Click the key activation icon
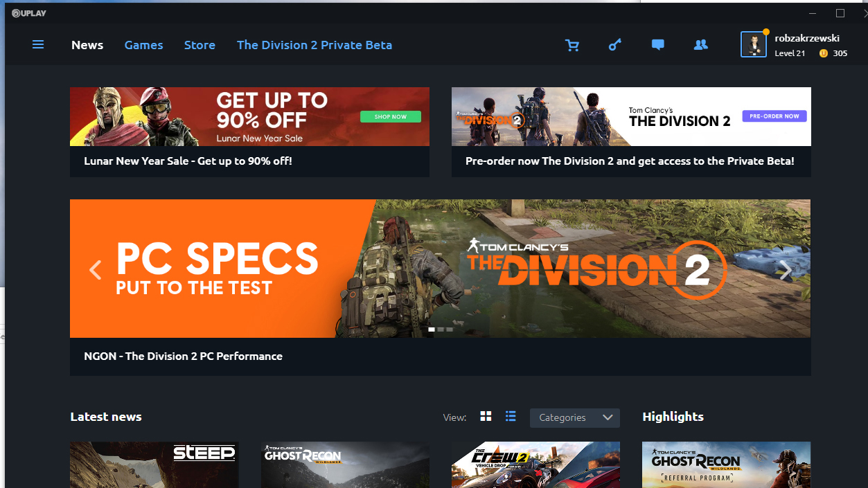This screenshot has height=488, width=868. coord(615,45)
